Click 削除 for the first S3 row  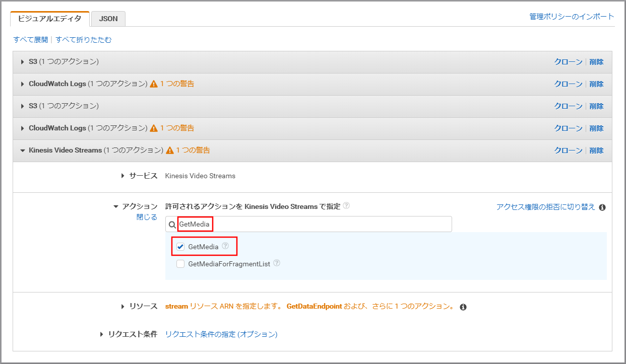tap(596, 62)
